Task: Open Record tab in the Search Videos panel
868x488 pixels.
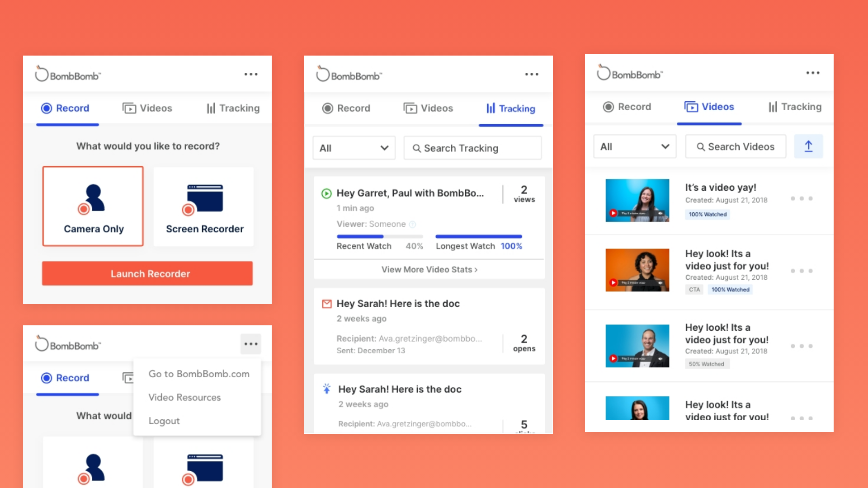Action: (627, 107)
